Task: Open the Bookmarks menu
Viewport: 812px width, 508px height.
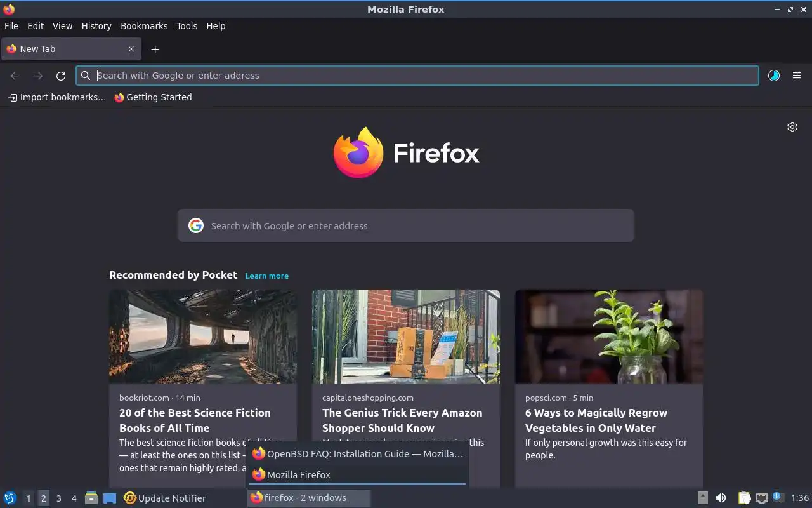Action: click(x=144, y=26)
